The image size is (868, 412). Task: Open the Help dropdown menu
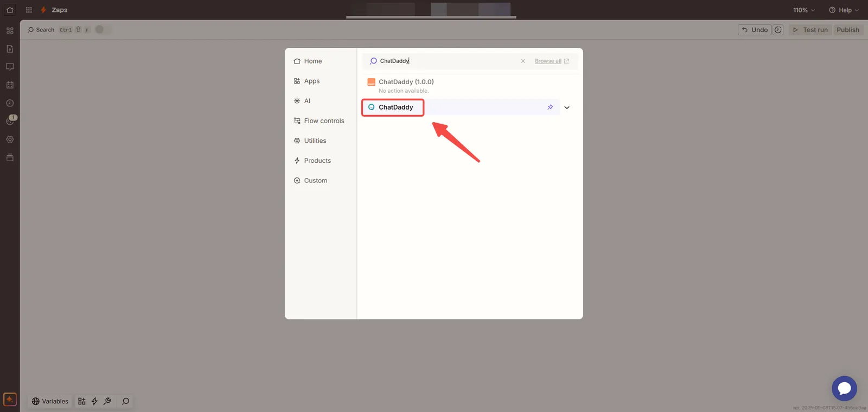coord(844,10)
